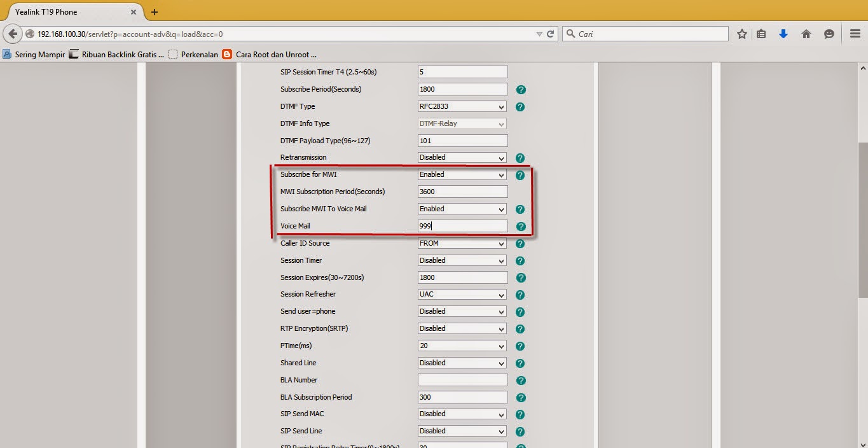Click help icon beside RTP Encryption(SRTP)
868x448 pixels.
coord(520,330)
